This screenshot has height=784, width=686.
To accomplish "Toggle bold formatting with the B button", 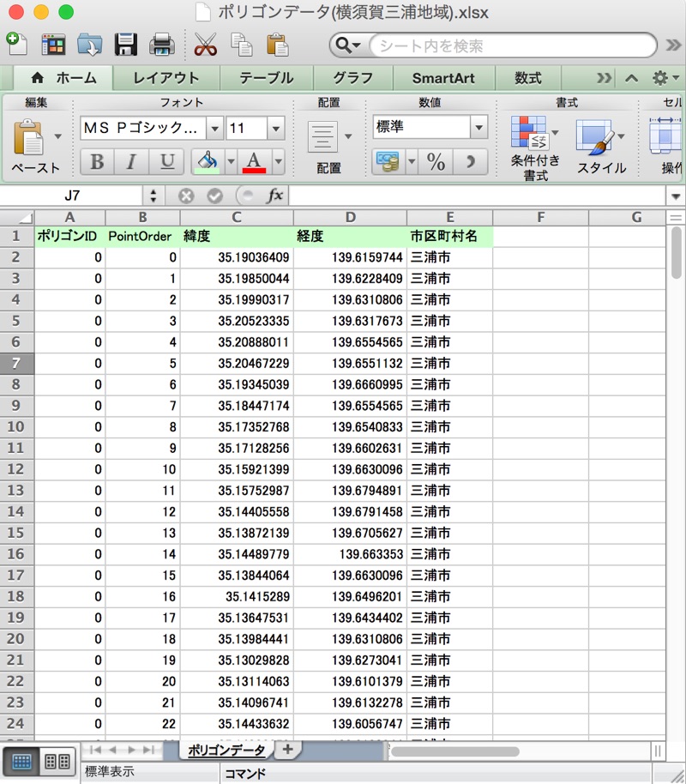I will [96, 161].
